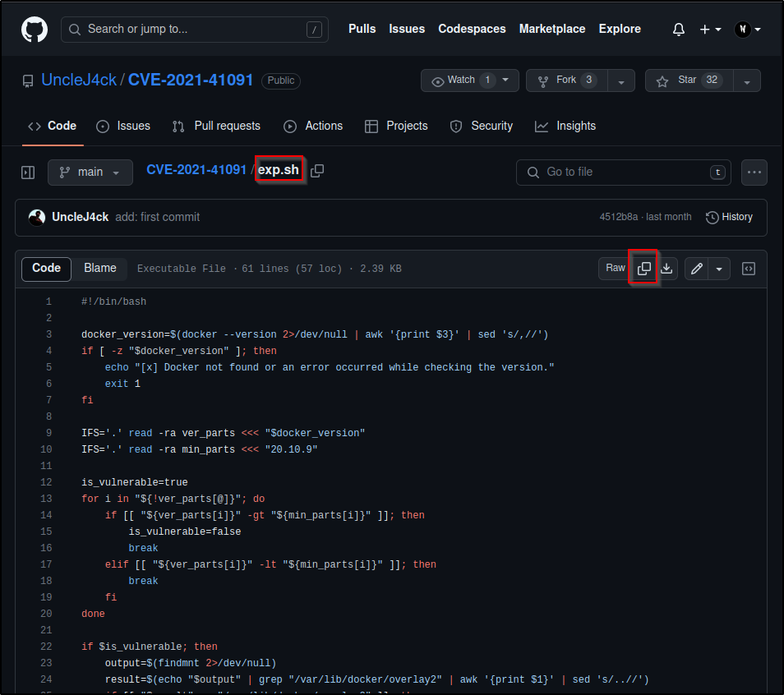The height and width of the screenshot is (695, 784).
Task: Switch to the repository Code tab
Action: (53, 126)
